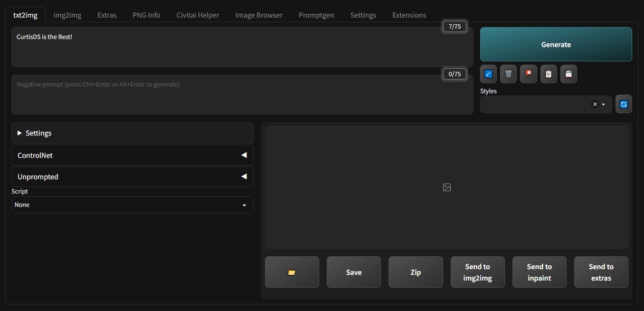Apply selected styles using the clipboard icon
Screen dimensions: 644x311
click(549, 74)
